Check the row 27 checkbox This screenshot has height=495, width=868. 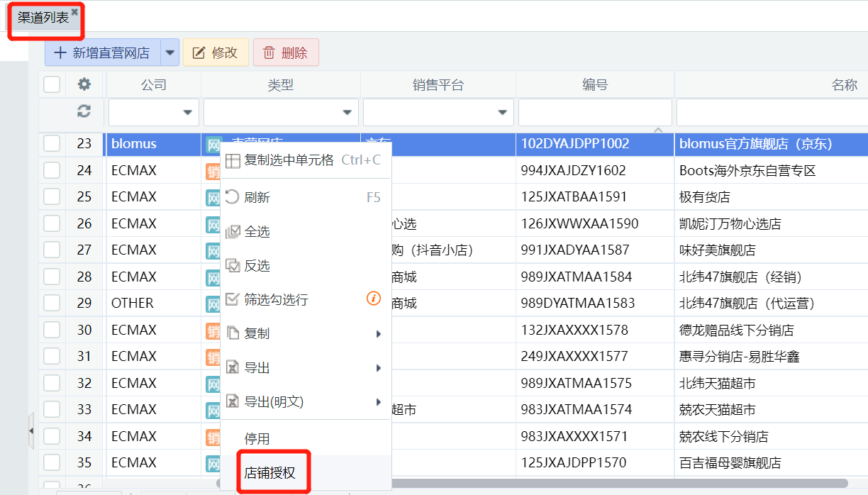(52, 250)
